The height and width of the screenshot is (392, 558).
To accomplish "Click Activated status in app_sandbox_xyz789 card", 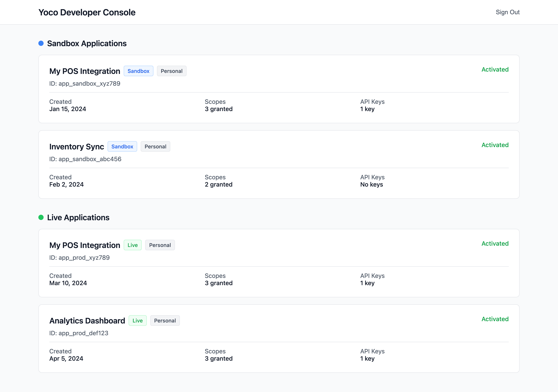I will click(495, 69).
